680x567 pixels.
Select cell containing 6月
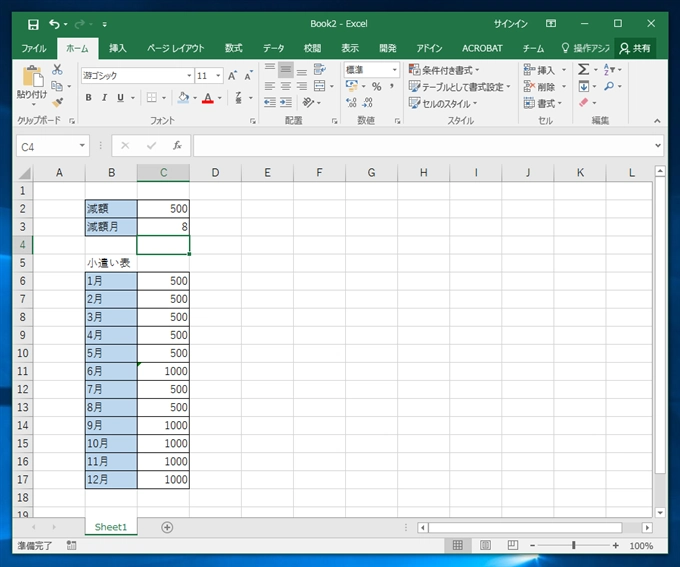[x=111, y=371]
